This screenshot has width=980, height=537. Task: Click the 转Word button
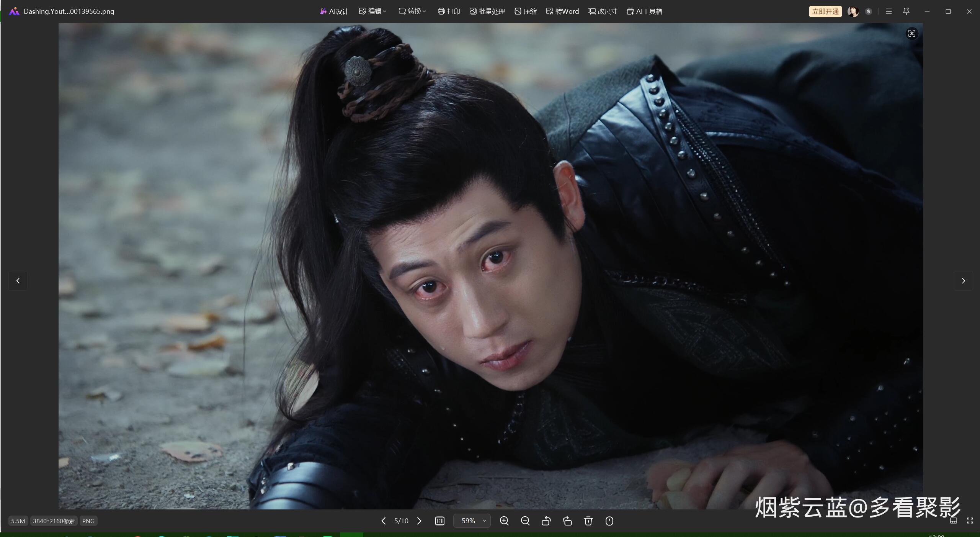point(562,11)
